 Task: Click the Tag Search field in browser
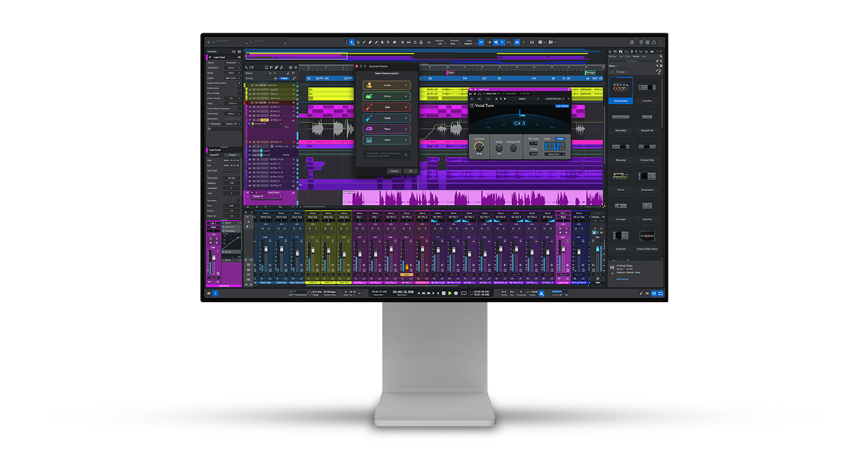[631, 61]
